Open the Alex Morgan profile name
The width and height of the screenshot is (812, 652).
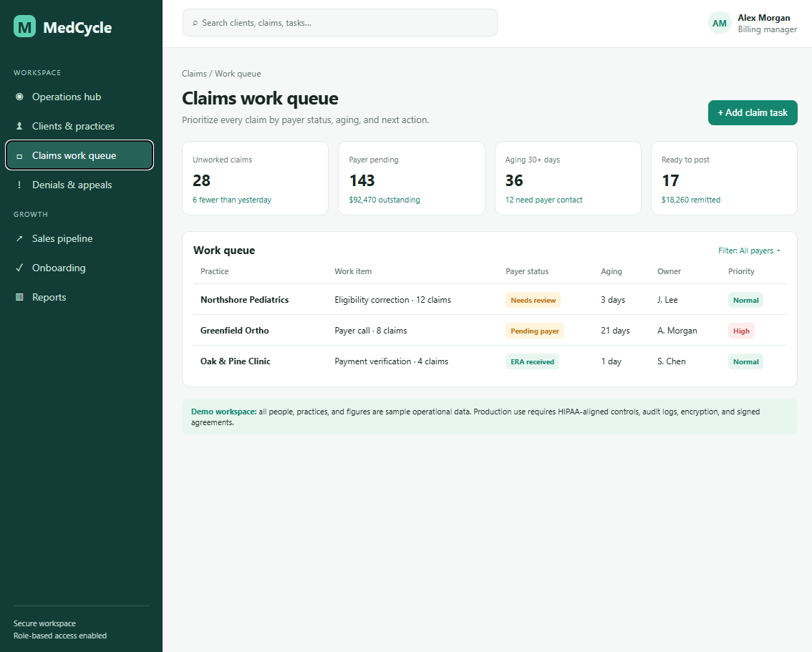tap(764, 18)
